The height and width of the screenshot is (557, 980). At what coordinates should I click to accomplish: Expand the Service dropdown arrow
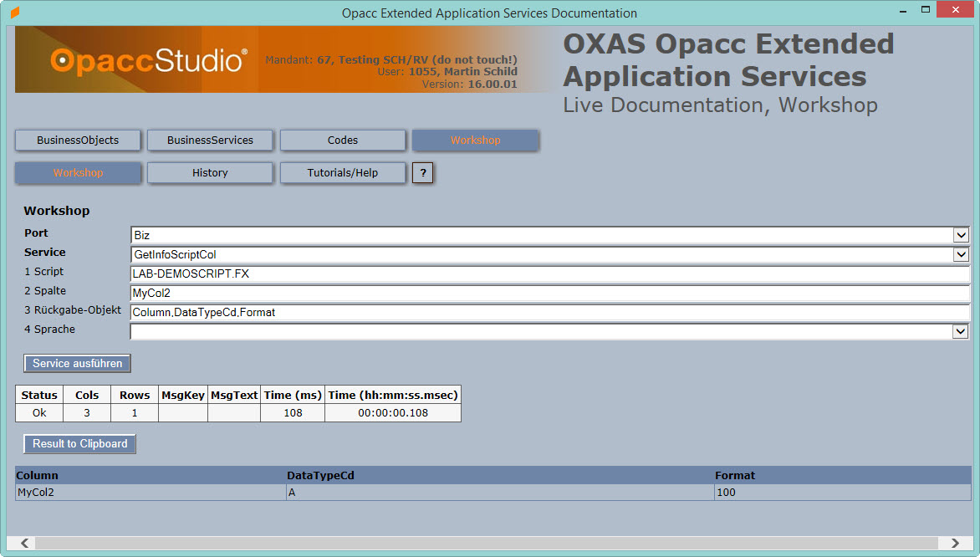point(961,254)
